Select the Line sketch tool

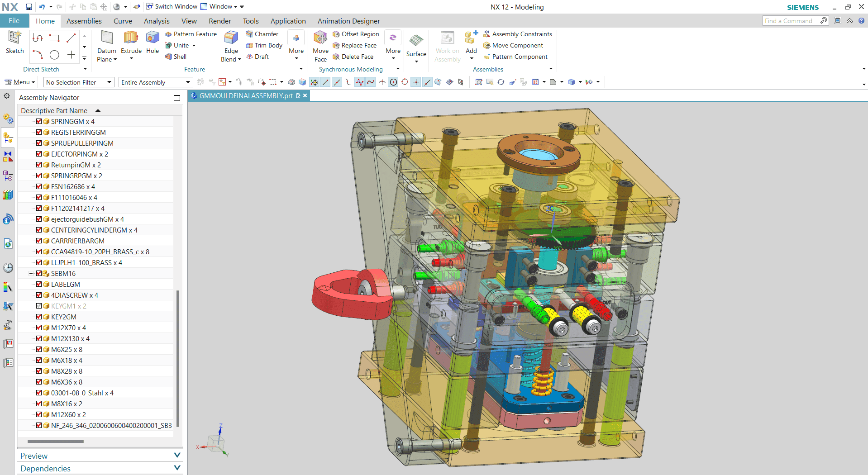click(71, 38)
